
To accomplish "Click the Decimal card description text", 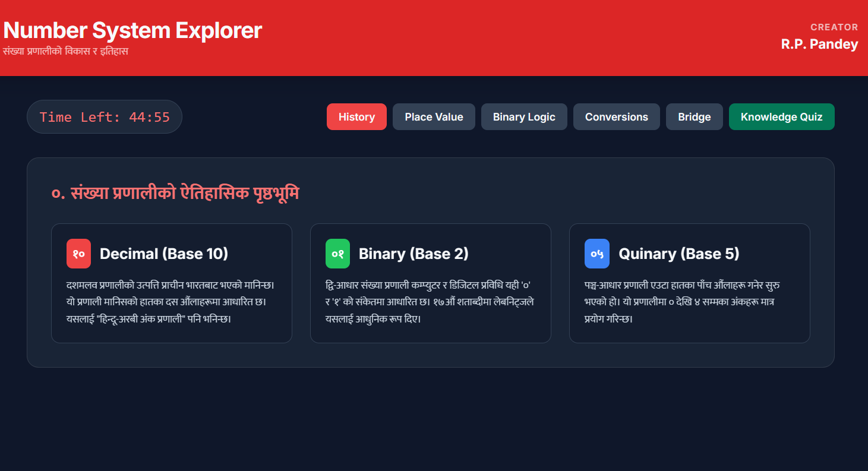I will (171, 302).
